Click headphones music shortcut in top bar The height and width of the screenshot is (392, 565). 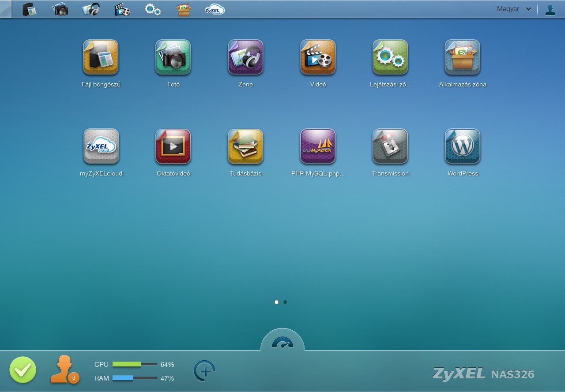91,9
